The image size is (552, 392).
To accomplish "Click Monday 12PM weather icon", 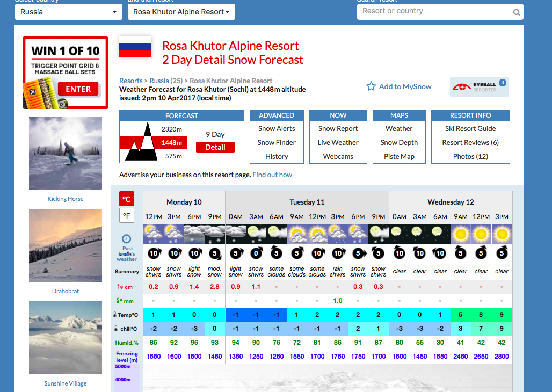I will [x=154, y=234].
